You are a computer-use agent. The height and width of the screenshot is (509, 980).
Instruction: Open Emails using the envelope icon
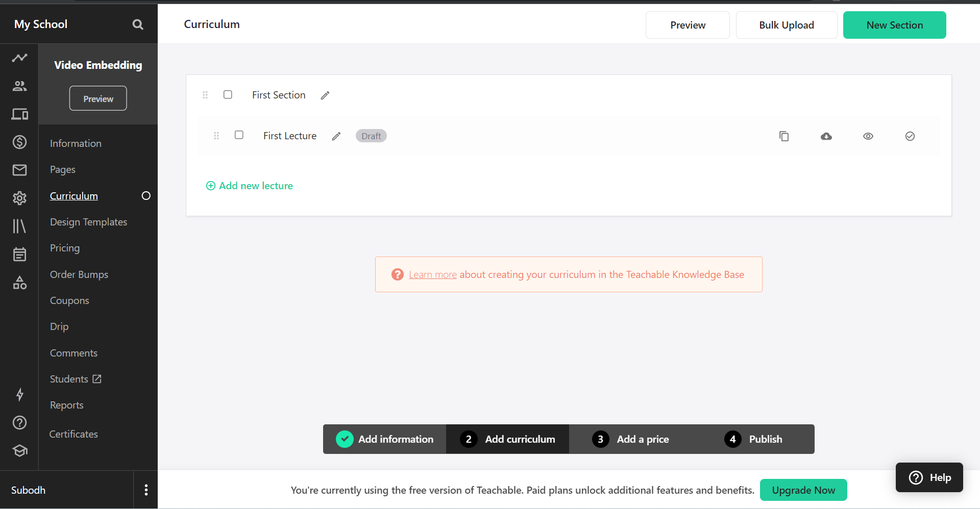coord(19,170)
